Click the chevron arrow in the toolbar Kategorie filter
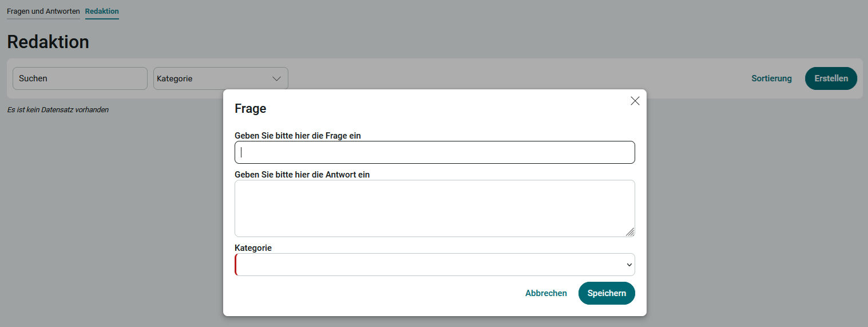868x327 pixels. [277, 78]
